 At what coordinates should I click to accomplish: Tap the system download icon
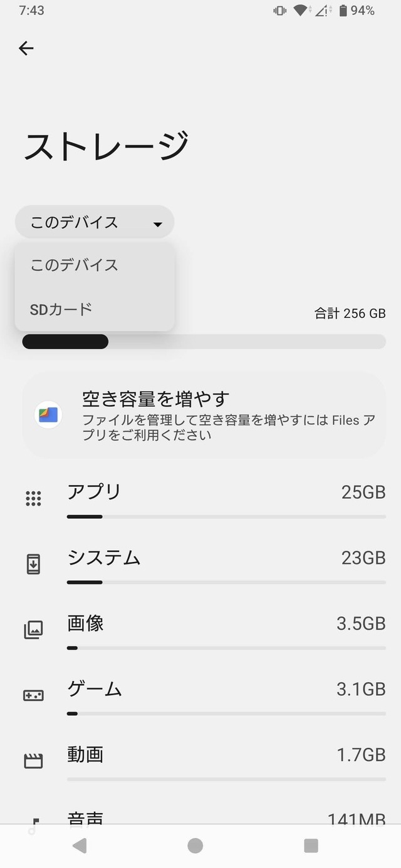[x=33, y=564]
